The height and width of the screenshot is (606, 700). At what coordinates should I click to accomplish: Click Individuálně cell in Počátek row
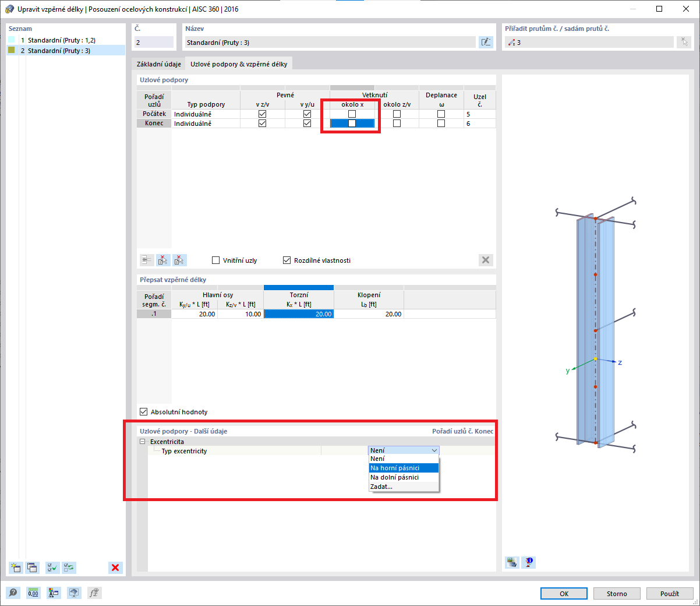click(x=206, y=114)
